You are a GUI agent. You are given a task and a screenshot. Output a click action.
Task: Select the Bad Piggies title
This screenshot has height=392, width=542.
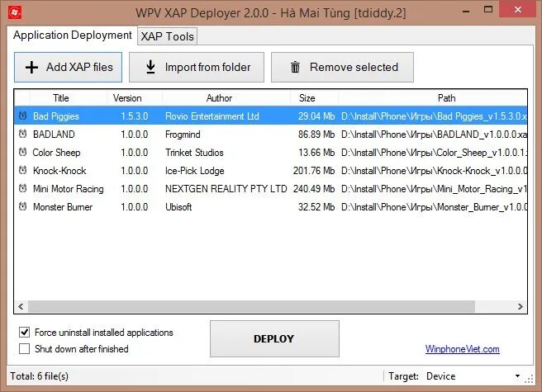(56, 116)
